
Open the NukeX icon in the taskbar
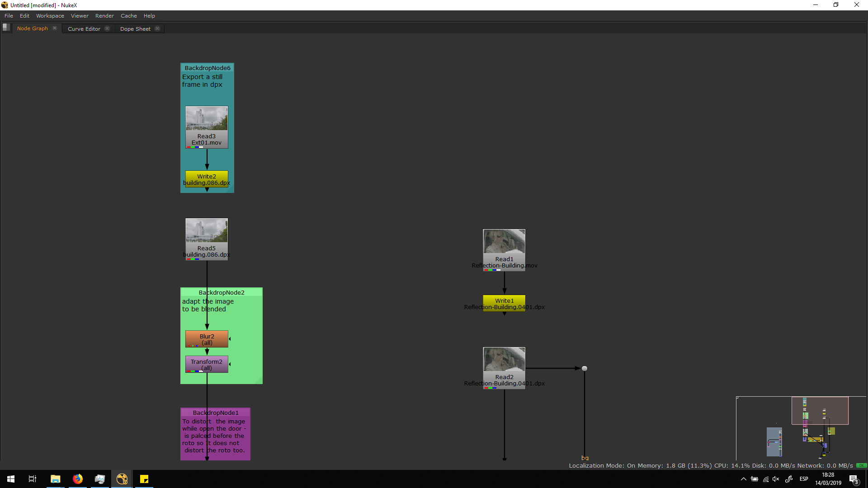pyautogui.click(x=122, y=479)
